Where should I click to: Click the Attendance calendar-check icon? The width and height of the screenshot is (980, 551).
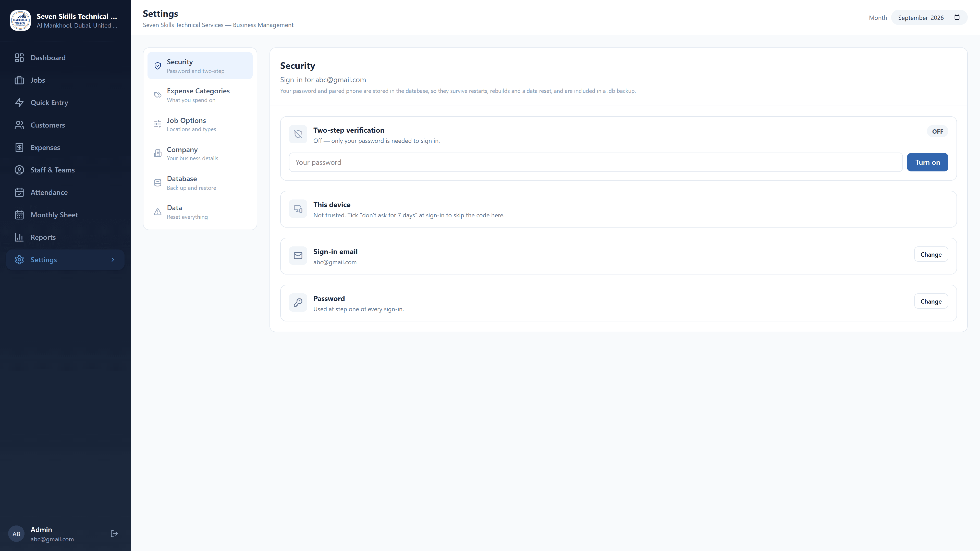19,192
